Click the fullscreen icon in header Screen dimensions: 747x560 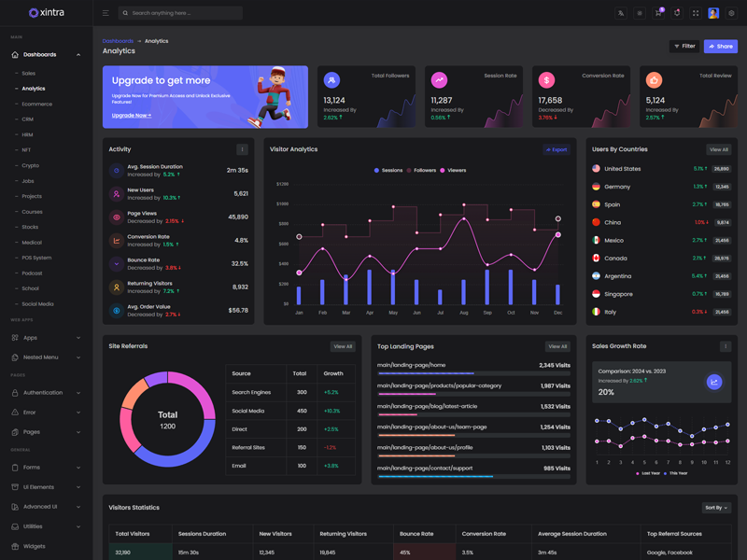[x=695, y=13]
